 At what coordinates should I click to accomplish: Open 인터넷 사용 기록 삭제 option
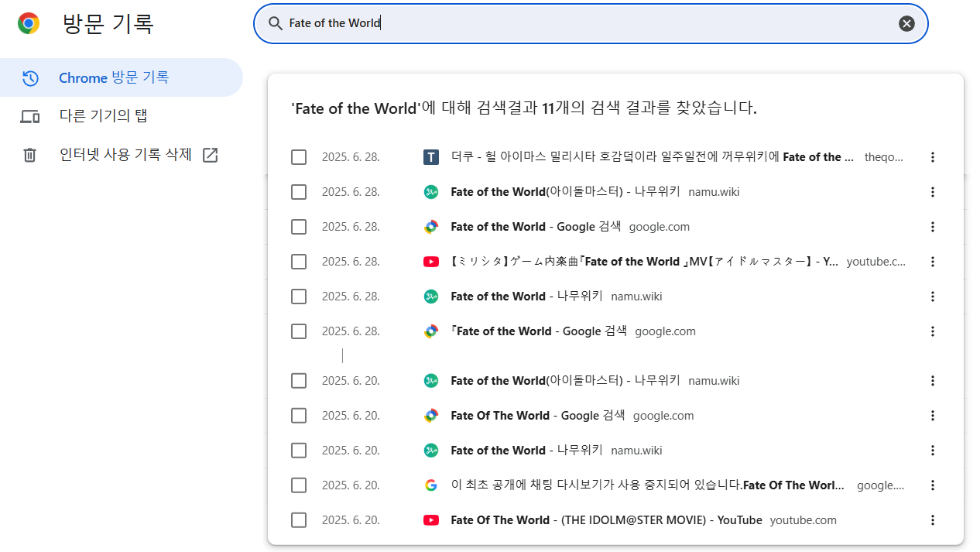coord(125,155)
